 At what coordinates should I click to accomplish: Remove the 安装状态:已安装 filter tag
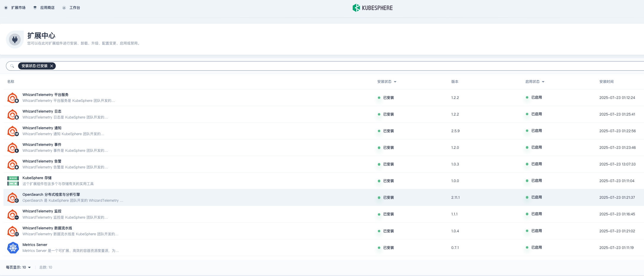coord(52,66)
